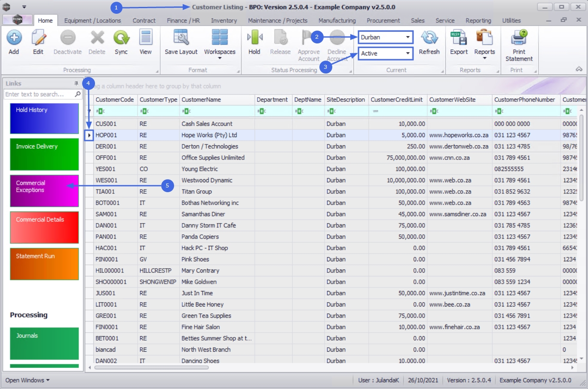
Task: Click the Save Layout icon
Action: 181,43
